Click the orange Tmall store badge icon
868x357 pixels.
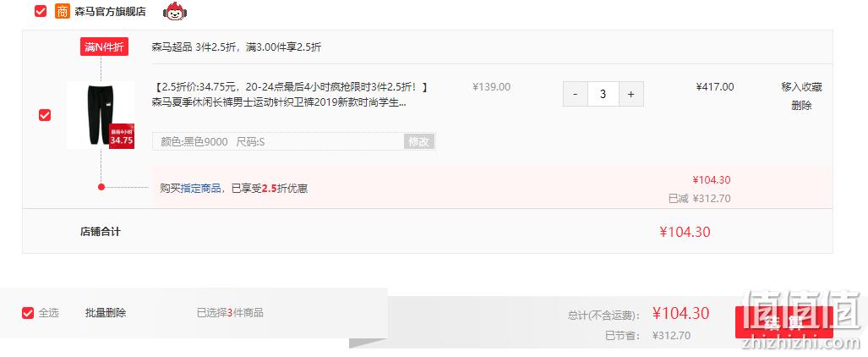pos(62,11)
